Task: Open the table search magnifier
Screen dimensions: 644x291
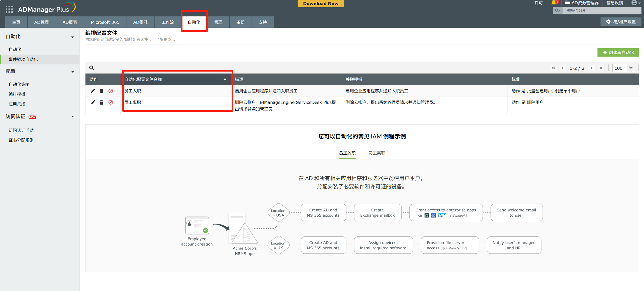Action: pyautogui.click(x=92, y=68)
